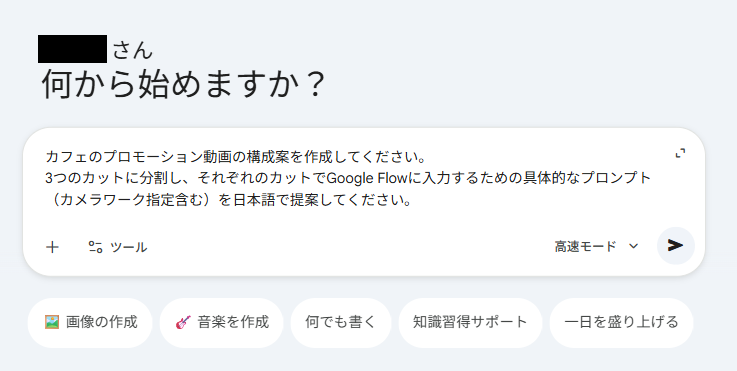Expand the prompt box to full screen
Image resolution: width=737 pixels, height=371 pixels.
click(680, 153)
